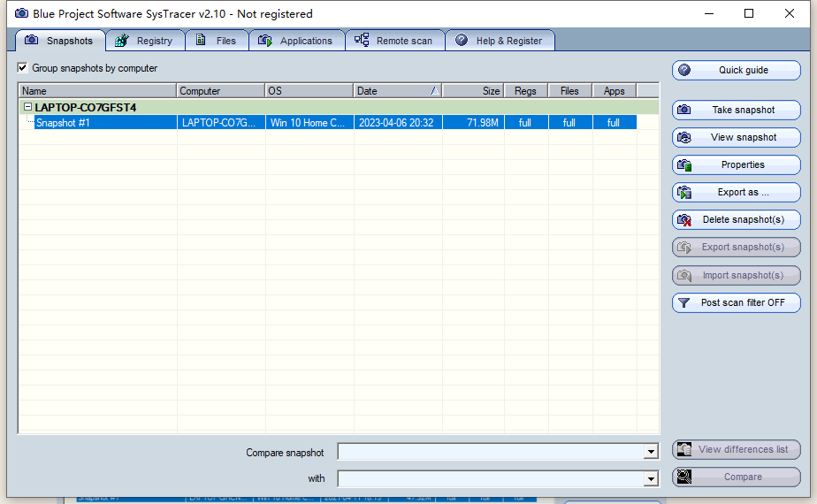
Task: Click the Export snapshot(s) button
Action: point(737,247)
